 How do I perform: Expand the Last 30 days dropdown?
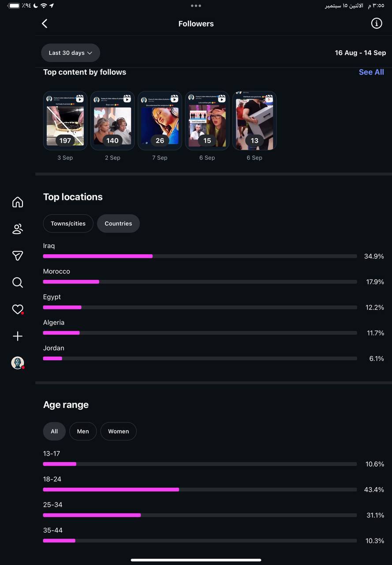pos(71,53)
